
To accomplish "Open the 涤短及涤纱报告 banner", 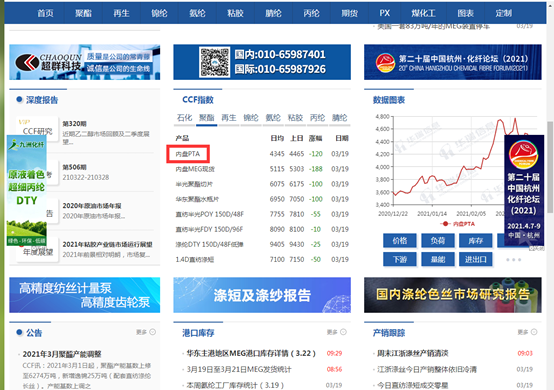I will [x=262, y=295].
